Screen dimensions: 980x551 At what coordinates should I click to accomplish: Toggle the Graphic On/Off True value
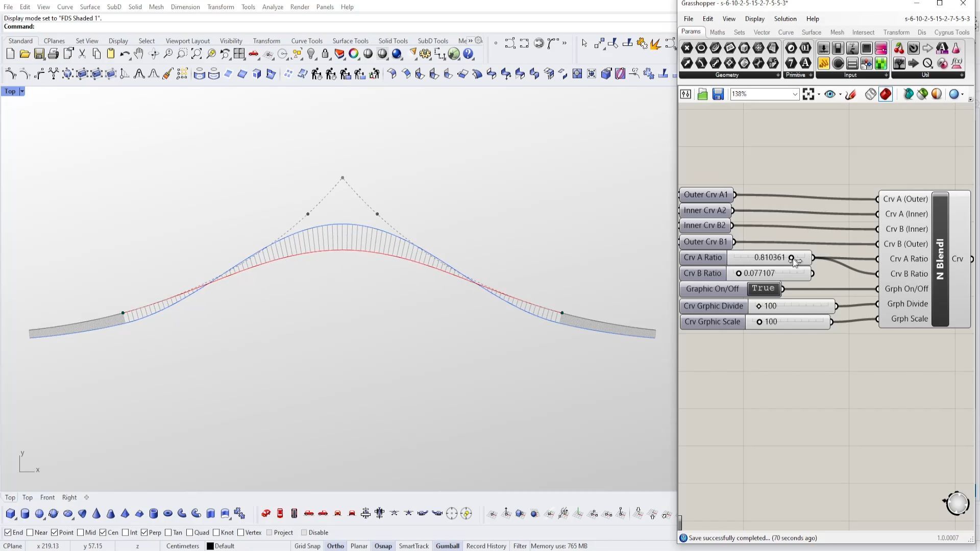pos(763,289)
